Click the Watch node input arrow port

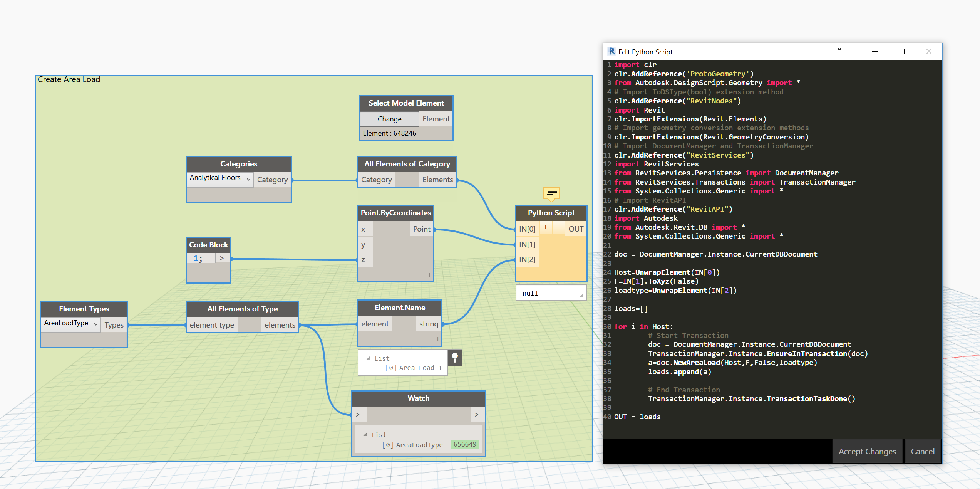358,415
